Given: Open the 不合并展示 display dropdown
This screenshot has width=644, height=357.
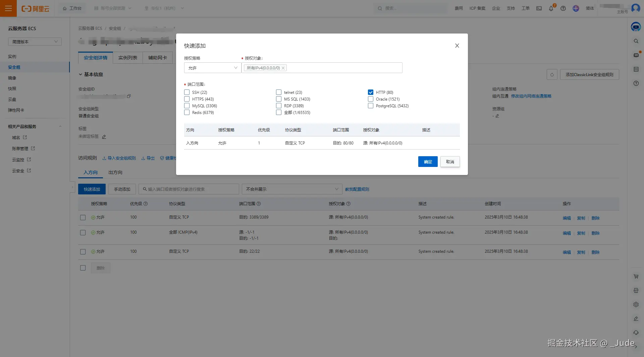Looking at the screenshot, I should (292, 189).
